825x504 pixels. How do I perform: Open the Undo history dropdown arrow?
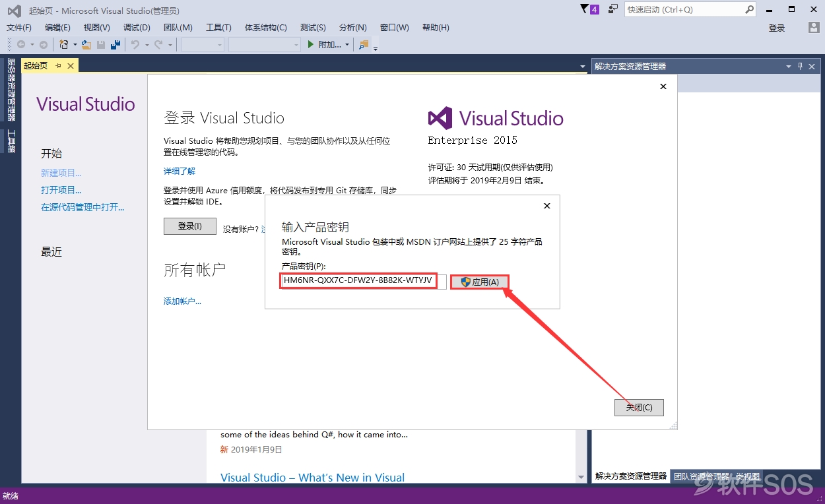click(x=146, y=45)
